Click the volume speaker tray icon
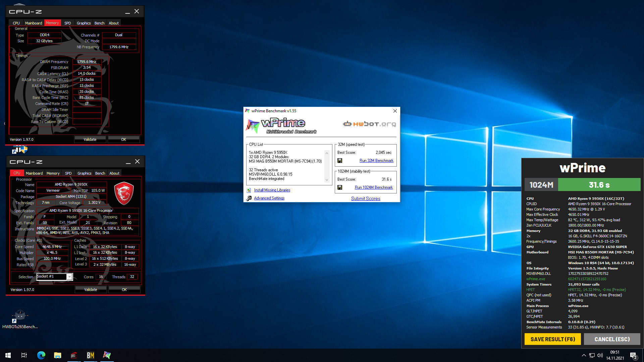 pos(600,355)
